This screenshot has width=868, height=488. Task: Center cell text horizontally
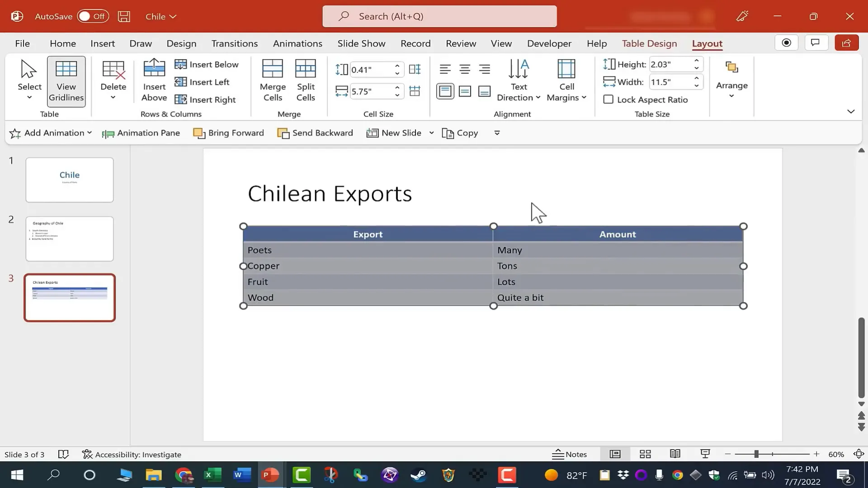click(x=465, y=69)
